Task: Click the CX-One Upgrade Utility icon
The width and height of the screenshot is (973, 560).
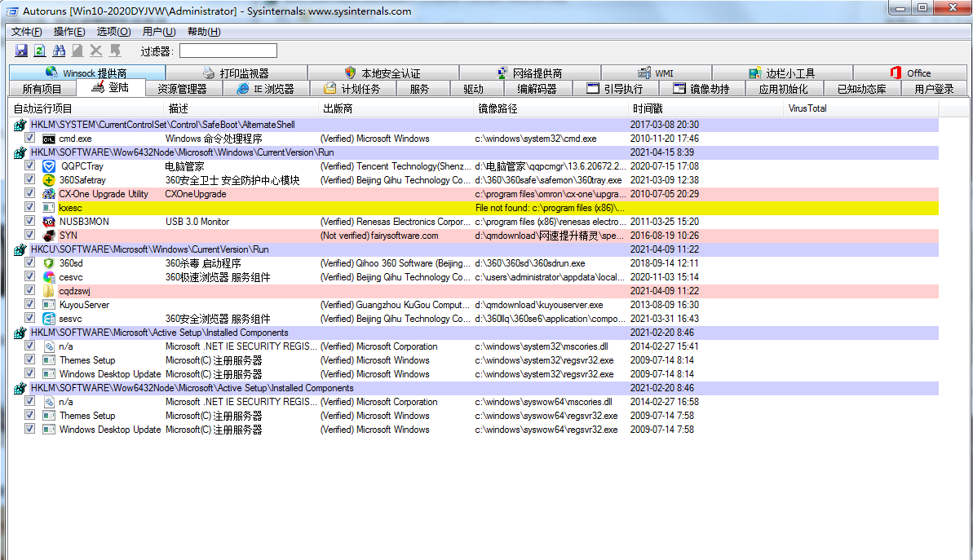Action: point(49,194)
